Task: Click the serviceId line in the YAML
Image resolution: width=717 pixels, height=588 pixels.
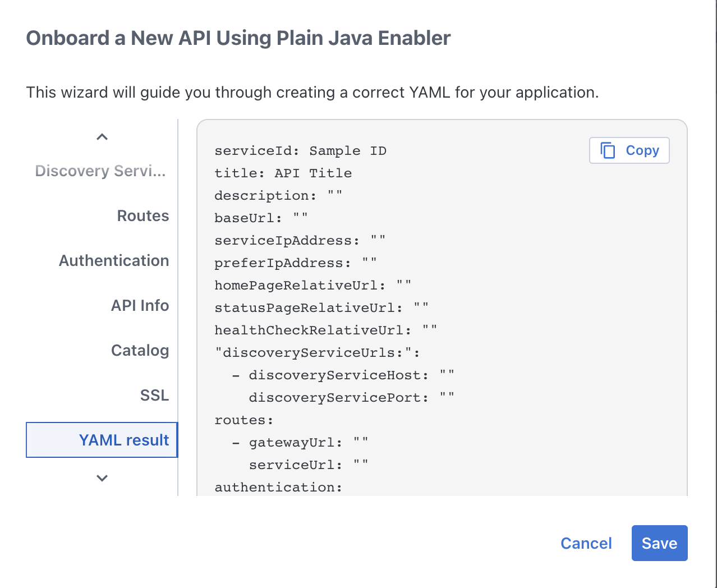Action: 300,151
